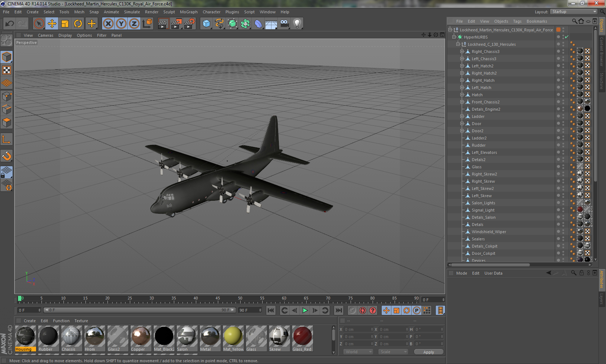Click the Object Manager horizontal scrollbar
Screen dimensions: 606x364
click(x=491, y=265)
